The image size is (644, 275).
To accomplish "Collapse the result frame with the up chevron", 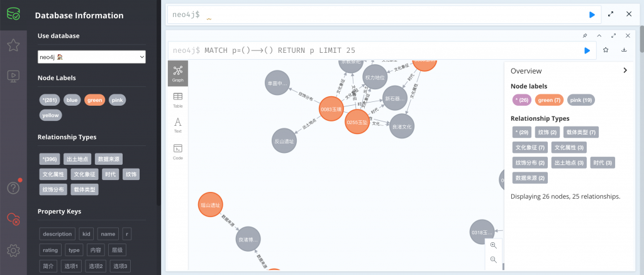I will coord(599,36).
